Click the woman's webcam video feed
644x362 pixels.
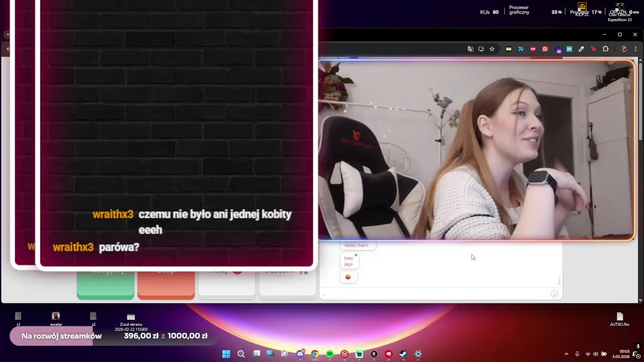point(476,150)
